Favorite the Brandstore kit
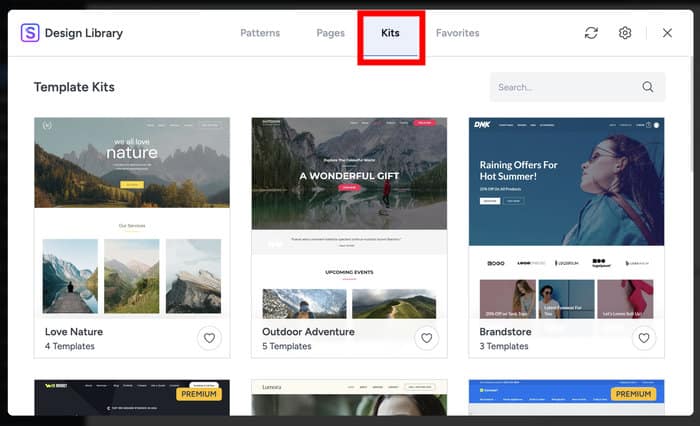The width and height of the screenshot is (700, 426). coord(643,338)
